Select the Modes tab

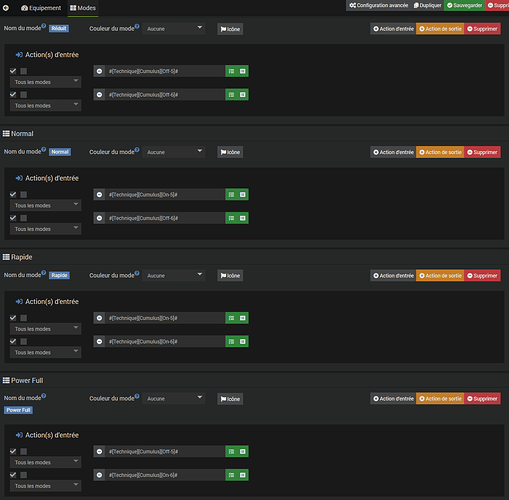83,8
